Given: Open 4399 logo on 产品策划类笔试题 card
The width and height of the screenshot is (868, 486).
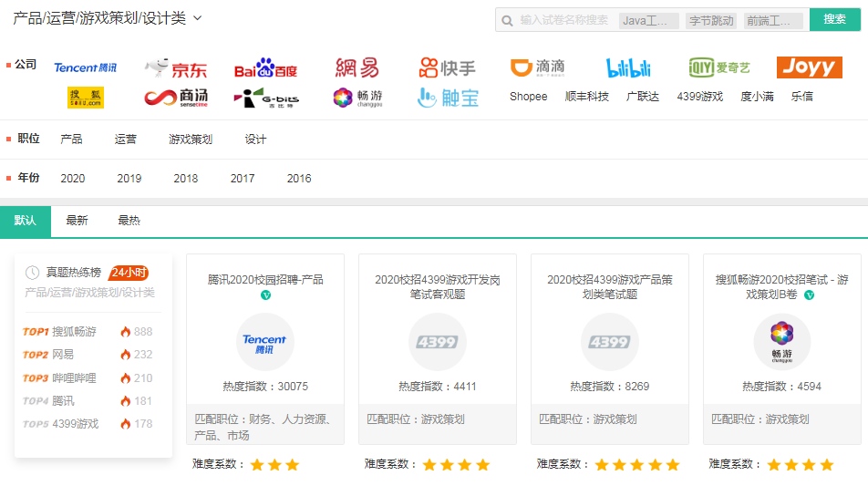Looking at the screenshot, I should (609, 342).
